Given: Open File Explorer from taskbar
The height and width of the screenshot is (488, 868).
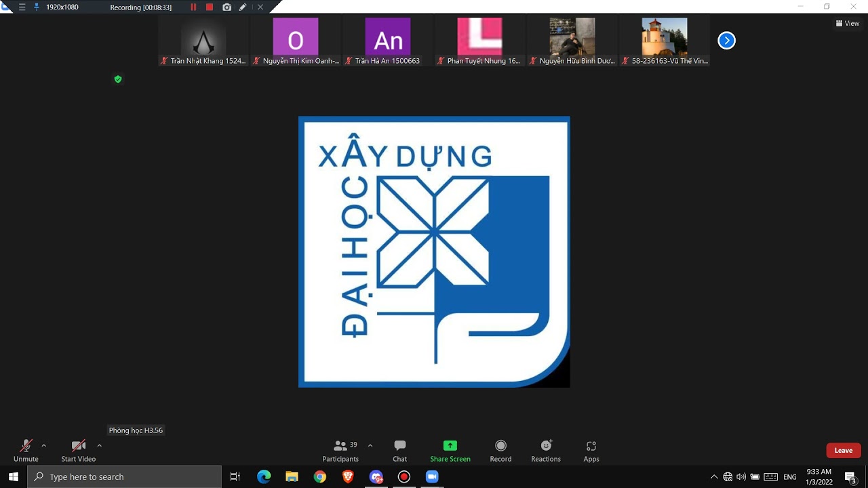Looking at the screenshot, I should pos(292,476).
